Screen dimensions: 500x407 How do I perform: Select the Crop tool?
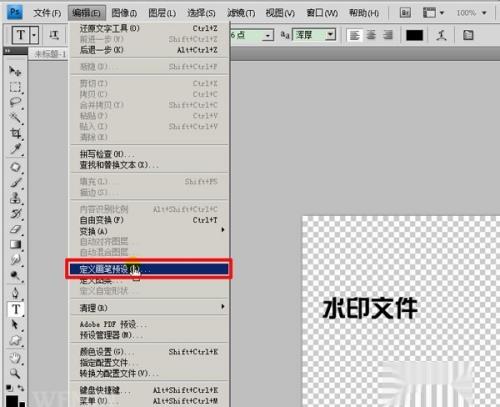15,133
